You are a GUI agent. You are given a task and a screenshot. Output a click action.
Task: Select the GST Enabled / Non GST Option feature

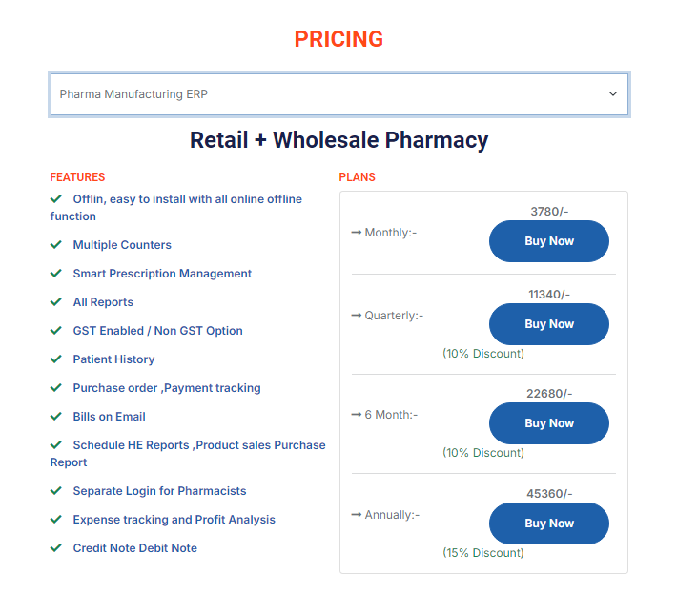(157, 331)
